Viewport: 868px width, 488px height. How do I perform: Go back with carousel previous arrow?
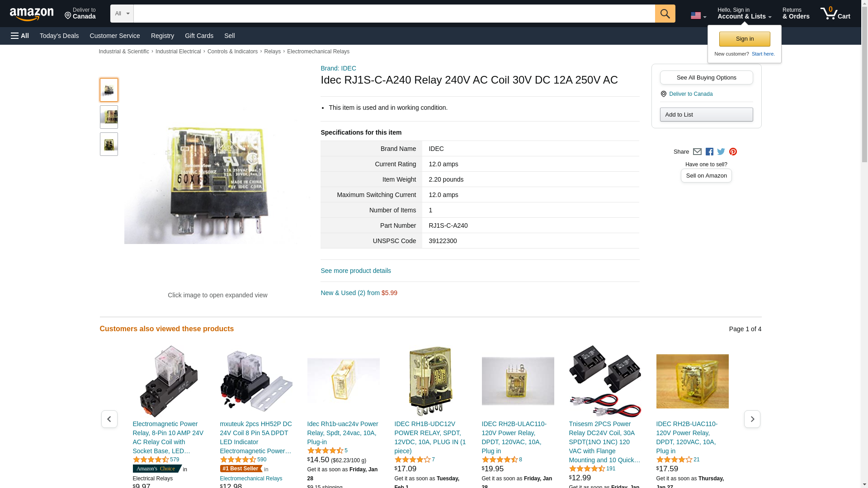(x=109, y=419)
